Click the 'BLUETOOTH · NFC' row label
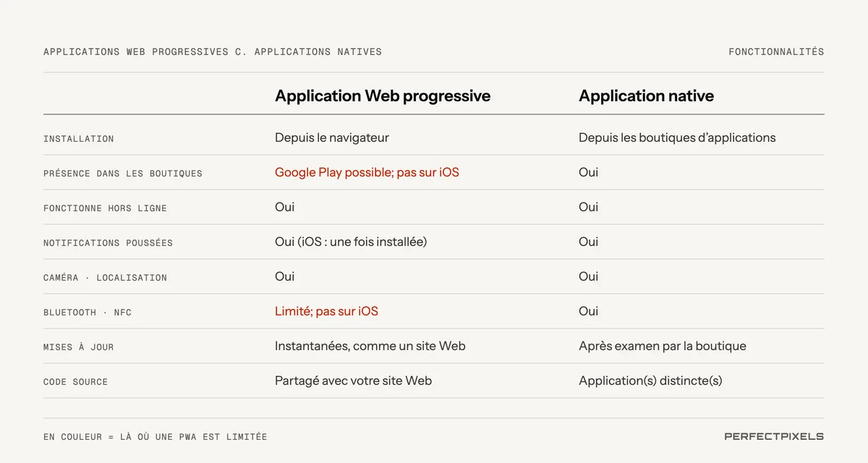 (88, 313)
